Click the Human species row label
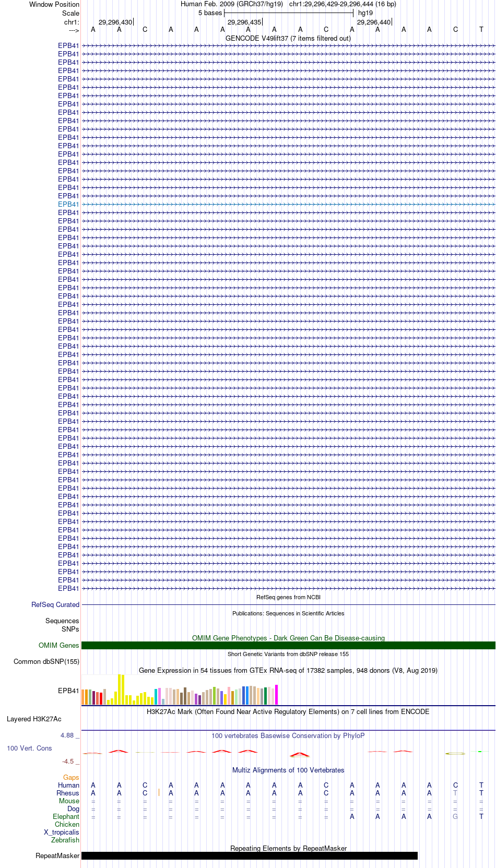Image resolution: width=496 pixels, height=868 pixels. click(x=68, y=785)
